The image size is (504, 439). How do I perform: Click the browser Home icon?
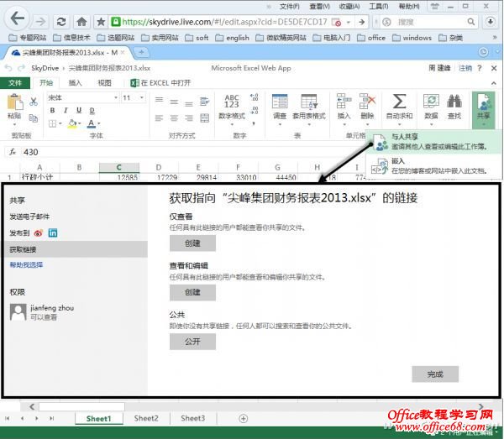click(x=81, y=22)
